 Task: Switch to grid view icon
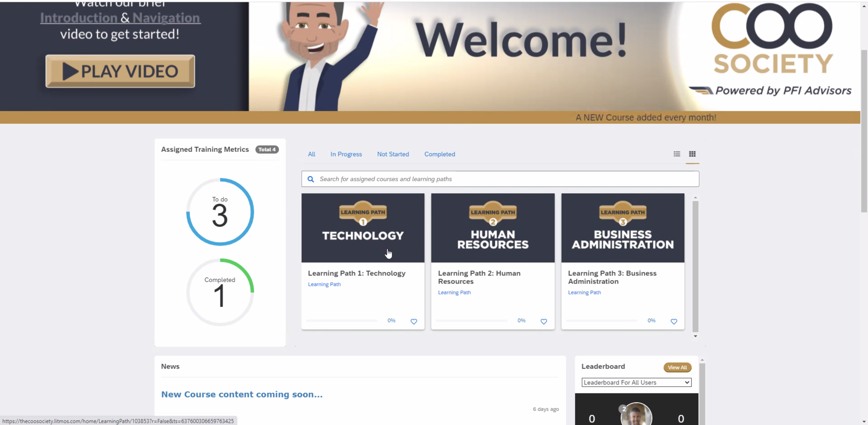pos(692,154)
